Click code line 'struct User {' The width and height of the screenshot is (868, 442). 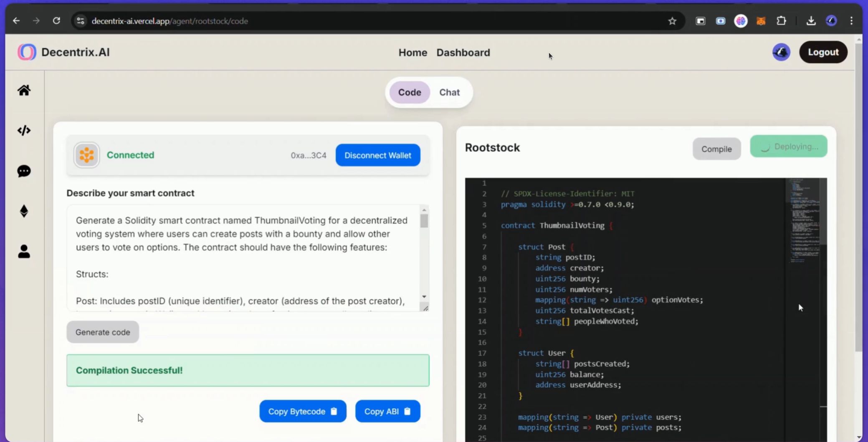point(547,353)
